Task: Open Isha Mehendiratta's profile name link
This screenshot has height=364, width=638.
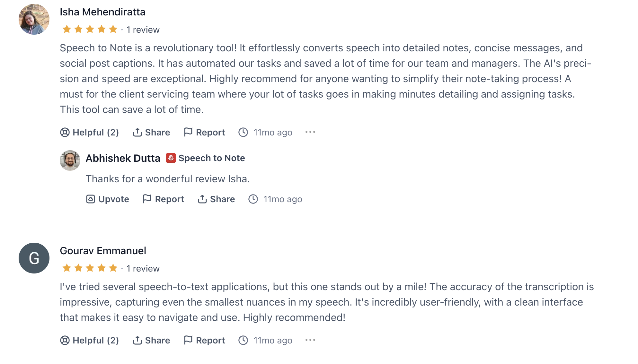Action: pos(102,12)
